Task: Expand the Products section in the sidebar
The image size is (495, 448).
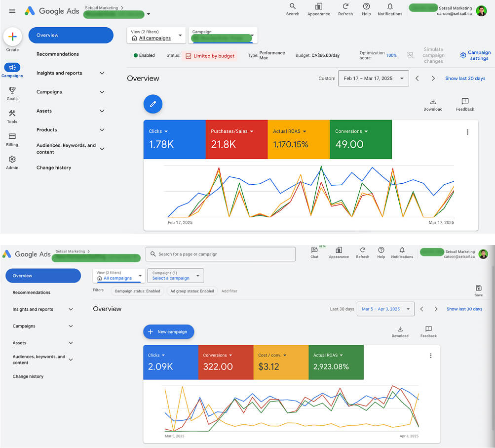Action: (x=102, y=130)
